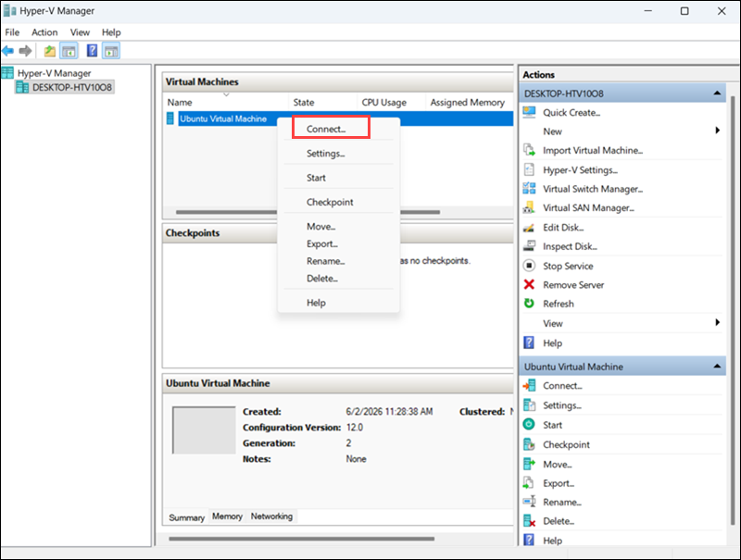Image resolution: width=741 pixels, height=560 pixels.
Task: Click the Inspect Disk icon
Action: pos(529,246)
